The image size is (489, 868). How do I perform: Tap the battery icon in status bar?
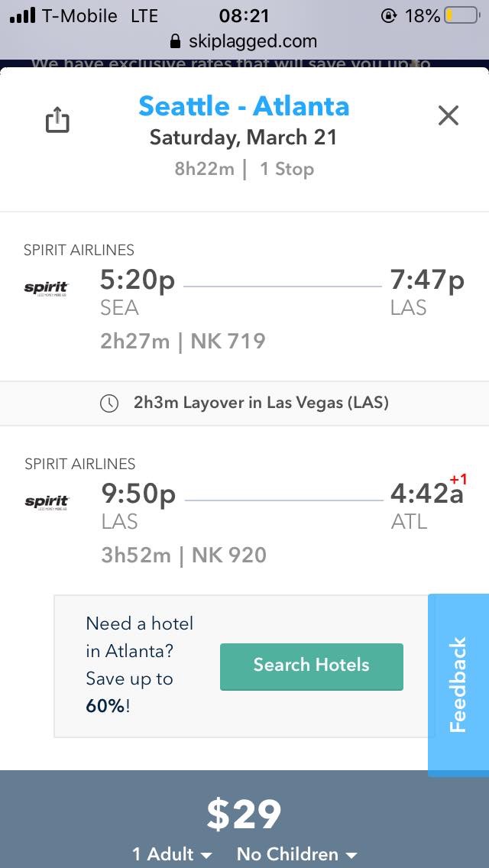(x=461, y=15)
